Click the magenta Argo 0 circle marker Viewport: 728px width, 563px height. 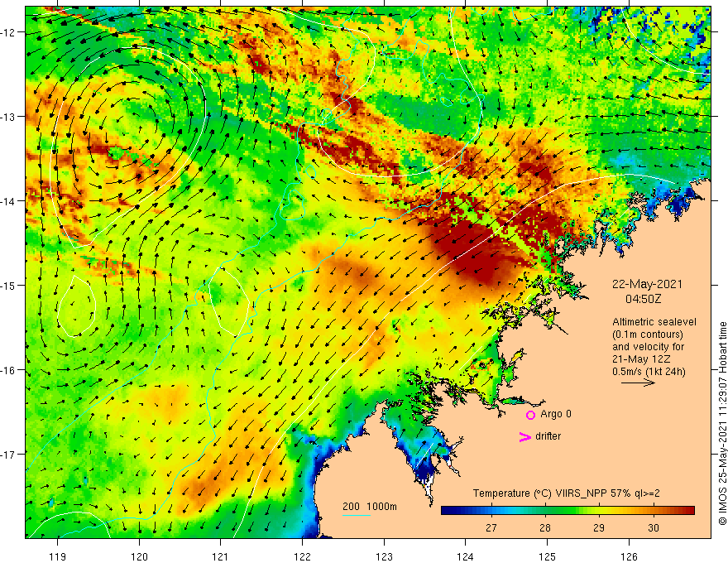pos(530,415)
